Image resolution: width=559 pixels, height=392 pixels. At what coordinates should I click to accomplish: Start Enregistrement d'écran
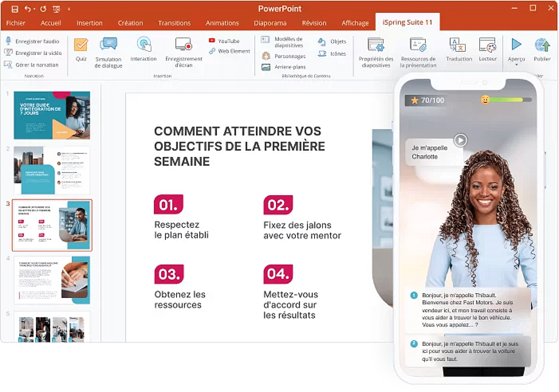pos(184,51)
